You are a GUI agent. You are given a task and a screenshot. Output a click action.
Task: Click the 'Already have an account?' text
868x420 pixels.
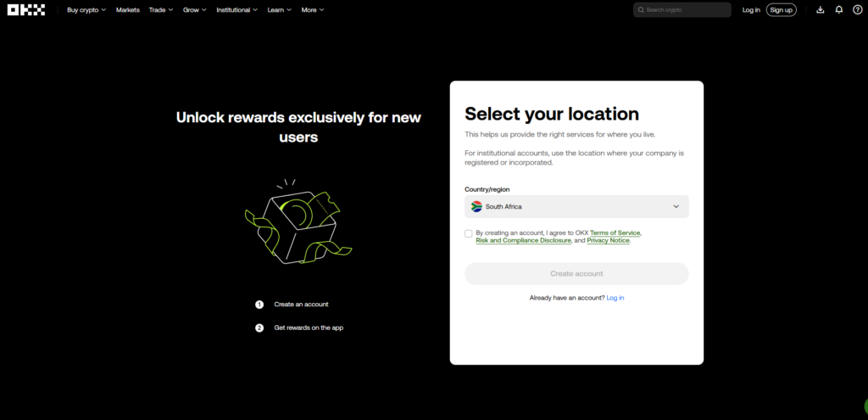click(567, 298)
